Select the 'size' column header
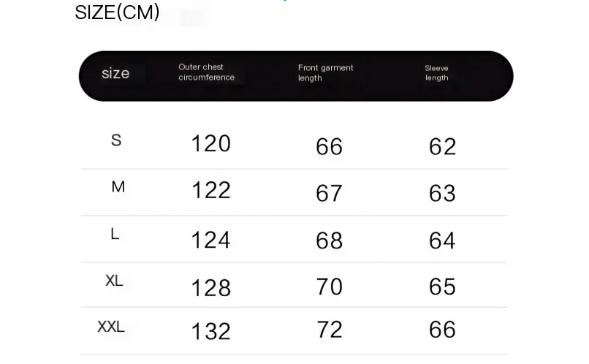Image resolution: width=589 pixels, height=364 pixels. pyautogui.click(x=115, y=73)
